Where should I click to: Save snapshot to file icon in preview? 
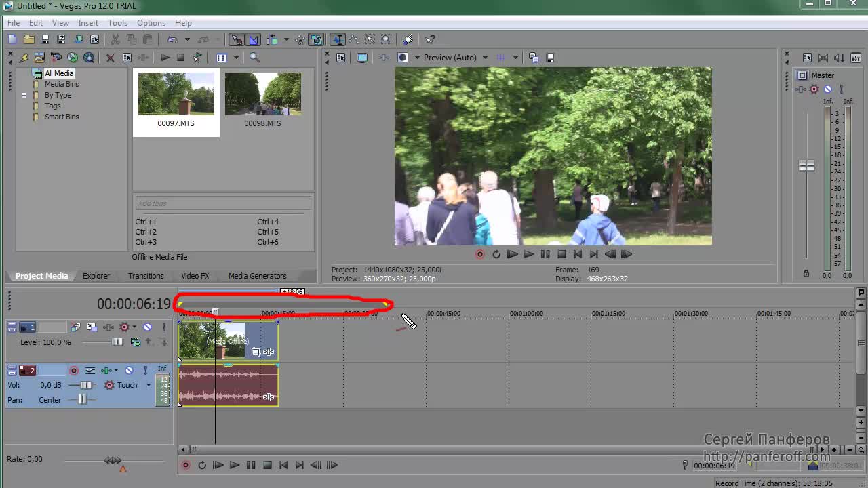[x=550, y=58]
